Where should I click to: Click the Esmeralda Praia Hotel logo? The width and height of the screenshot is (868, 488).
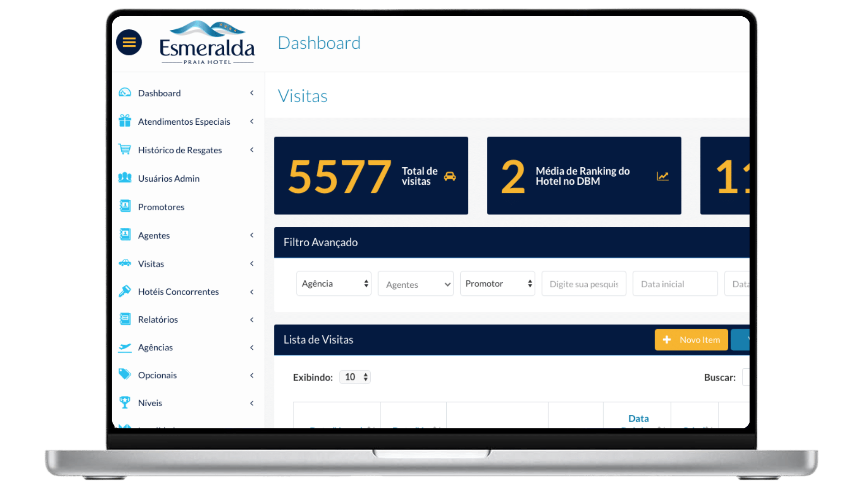point(207,43)
